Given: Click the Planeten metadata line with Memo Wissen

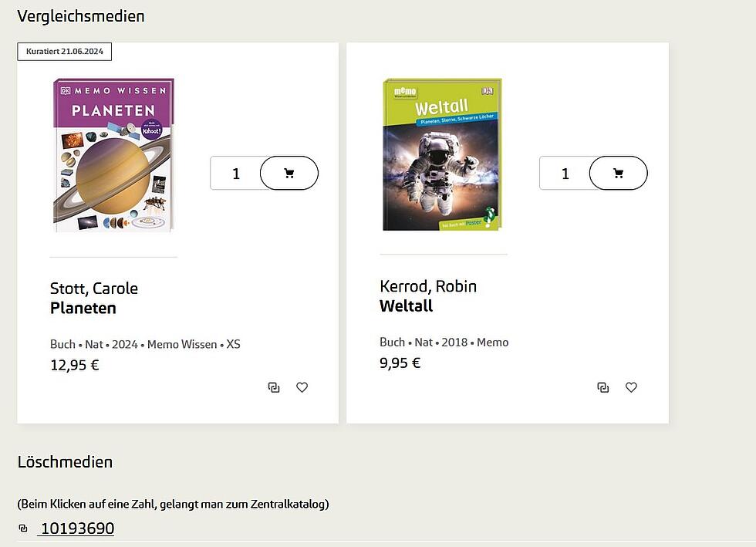Looking at the screenshot, I should [145, 344].
